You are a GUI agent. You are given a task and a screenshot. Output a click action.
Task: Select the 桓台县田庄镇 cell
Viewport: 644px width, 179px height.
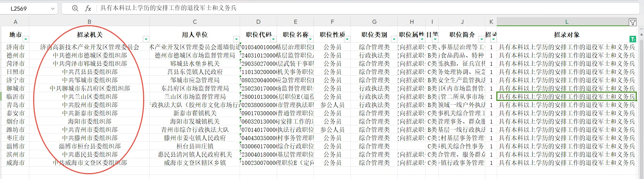(x=195, y=146)
